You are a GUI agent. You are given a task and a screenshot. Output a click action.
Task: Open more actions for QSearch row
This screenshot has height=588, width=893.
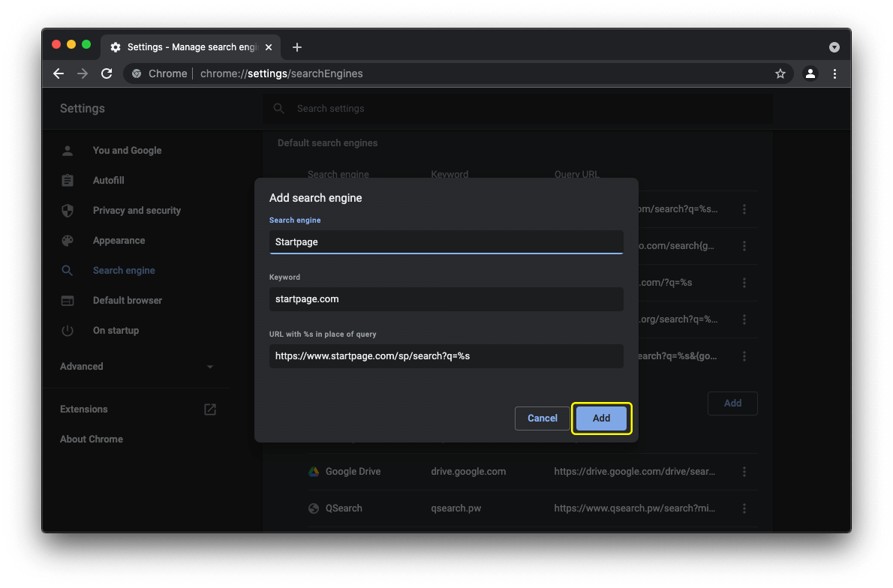(744, 508)
